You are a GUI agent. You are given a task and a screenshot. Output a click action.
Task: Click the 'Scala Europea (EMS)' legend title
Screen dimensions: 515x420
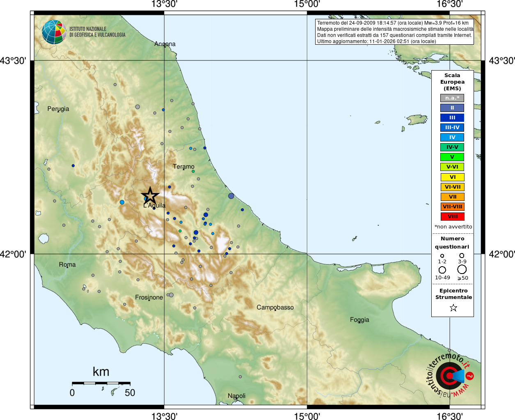pos(452,82)
